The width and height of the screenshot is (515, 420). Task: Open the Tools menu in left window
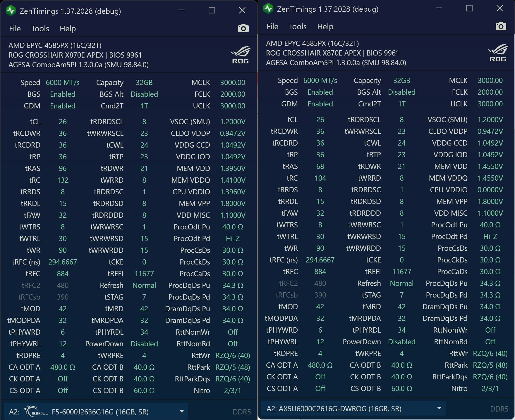tap(40, 29)
